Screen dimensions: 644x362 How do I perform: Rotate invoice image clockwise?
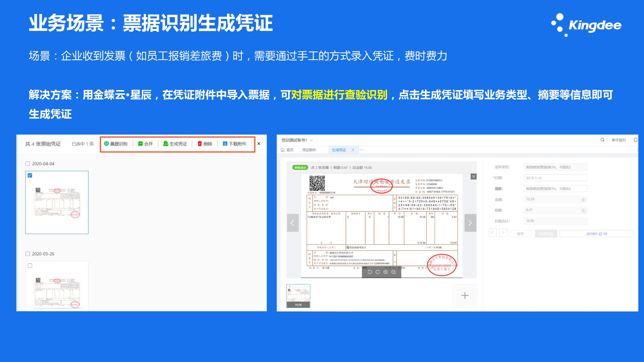(x=378, y=272)
